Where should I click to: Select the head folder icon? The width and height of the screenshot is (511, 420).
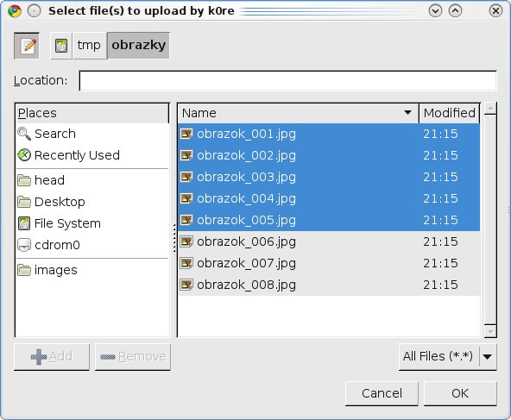(x=24, y=180)
